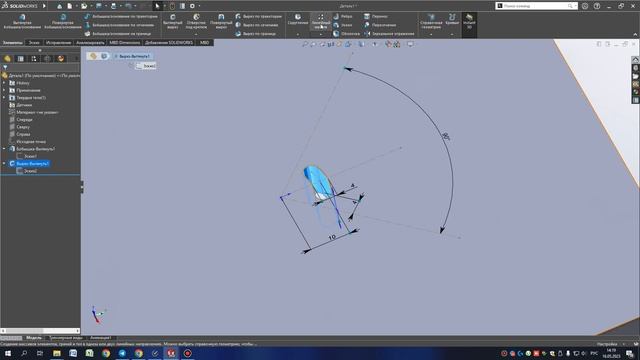The width and height of the screenshot is (640, 360).
Task: Open the Curves tool
Action: (452, 19)
